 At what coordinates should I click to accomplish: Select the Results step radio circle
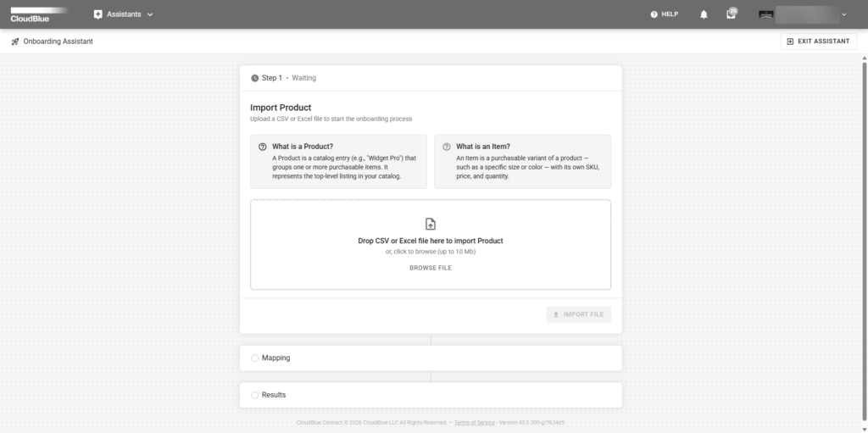pos(254,396)
